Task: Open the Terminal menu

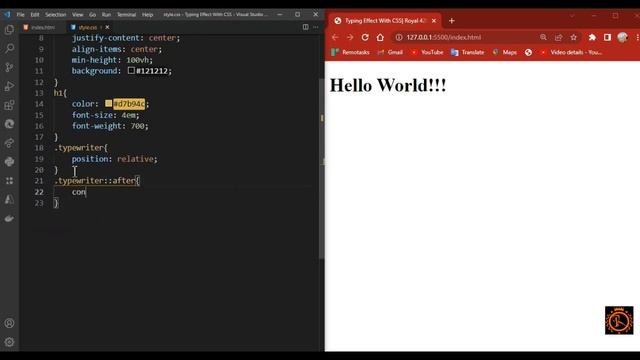Action: pyautogui.click(x=127, y=14)
